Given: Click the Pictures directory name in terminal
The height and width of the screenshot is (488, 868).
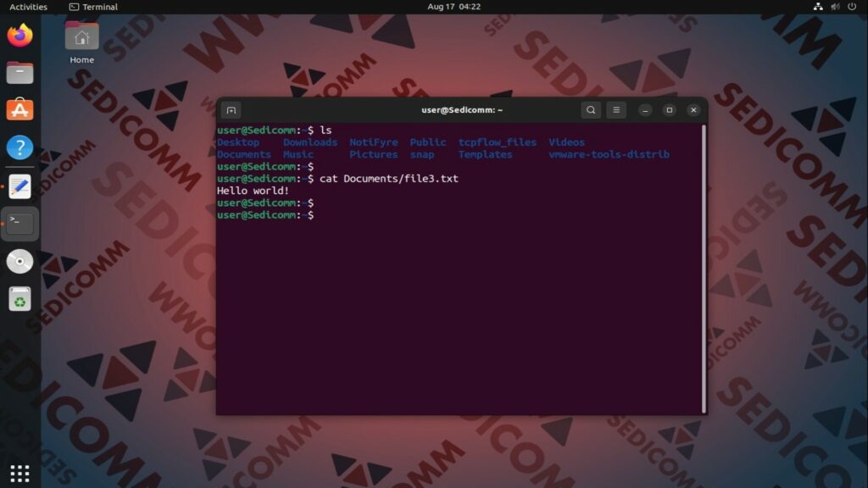Looking at the screenshot, I should (x=374, y=154).
